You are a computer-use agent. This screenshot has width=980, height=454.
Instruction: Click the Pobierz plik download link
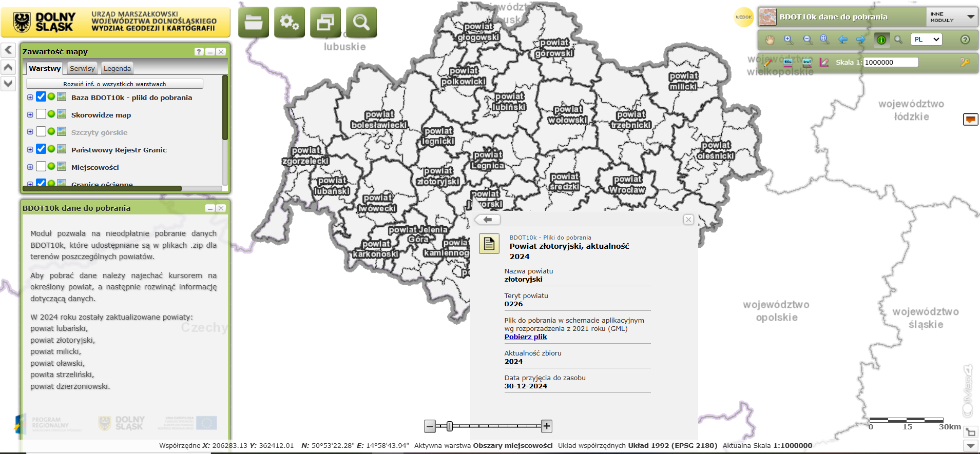coord(525,337)
